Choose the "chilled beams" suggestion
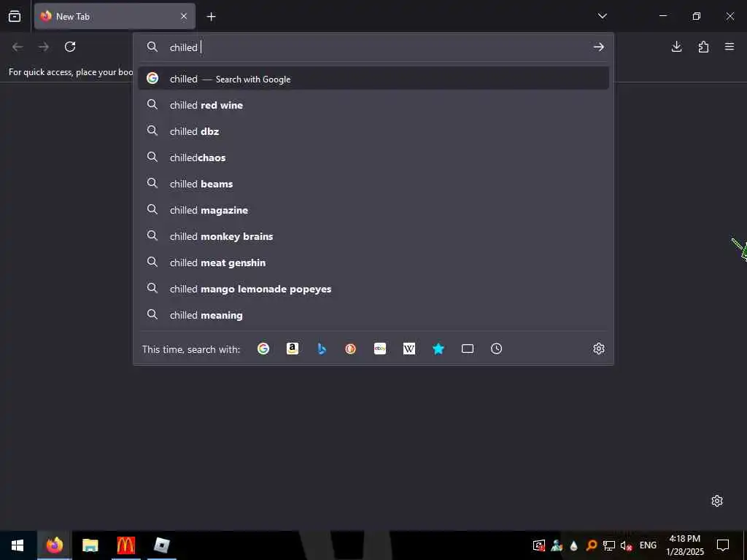Viewport: 747px width, 560px height. coord(373,183)
